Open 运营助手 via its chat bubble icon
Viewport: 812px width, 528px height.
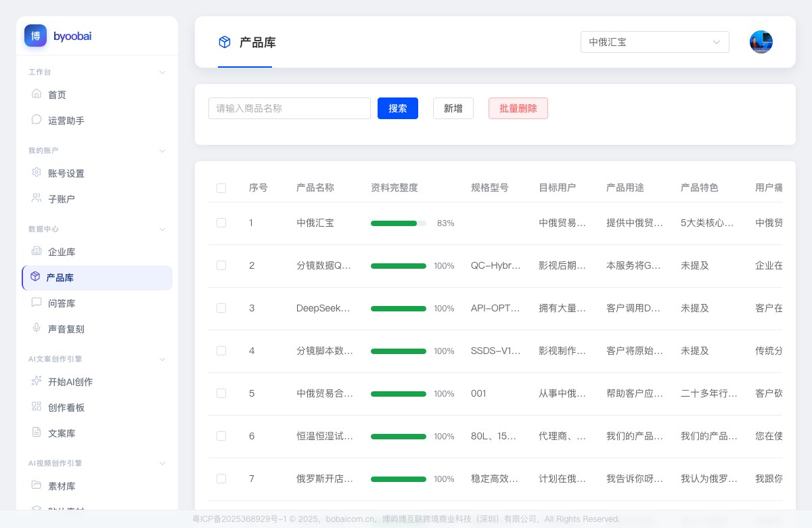pyautogui.click(x=37, y=120)
